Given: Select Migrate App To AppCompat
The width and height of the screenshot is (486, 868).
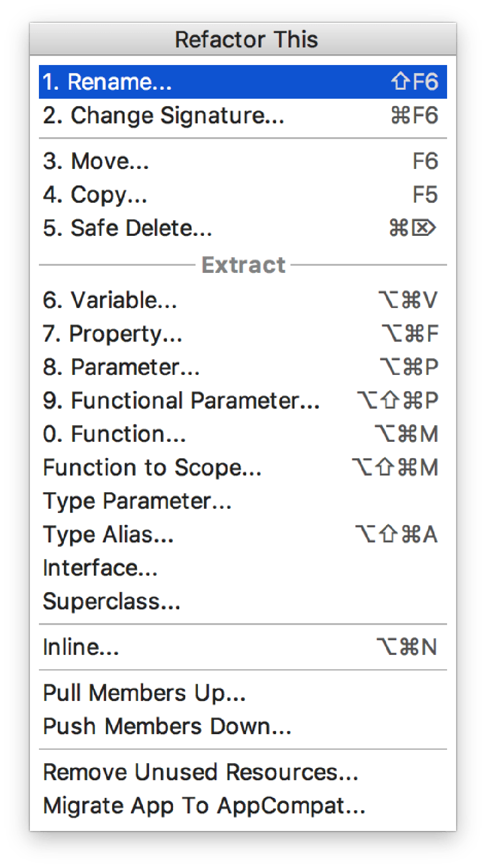Looking at the screenshot, I should pyautogui.click(x=204, y=806).
